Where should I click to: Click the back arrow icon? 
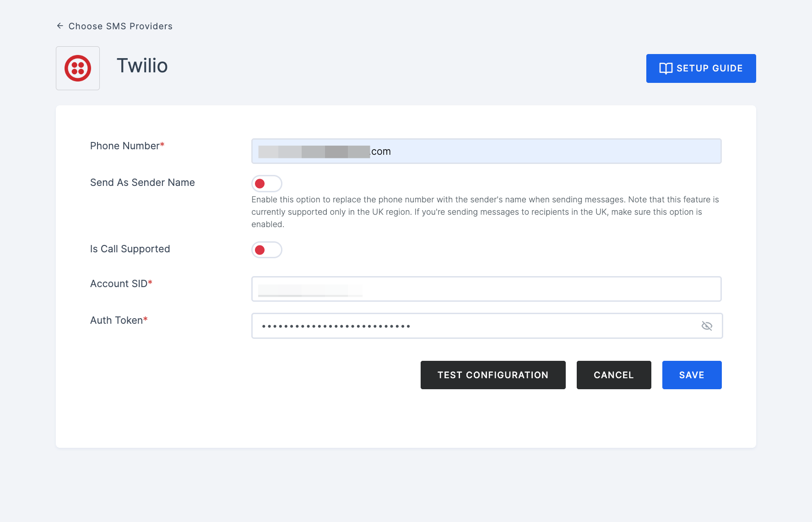[60, 26]
